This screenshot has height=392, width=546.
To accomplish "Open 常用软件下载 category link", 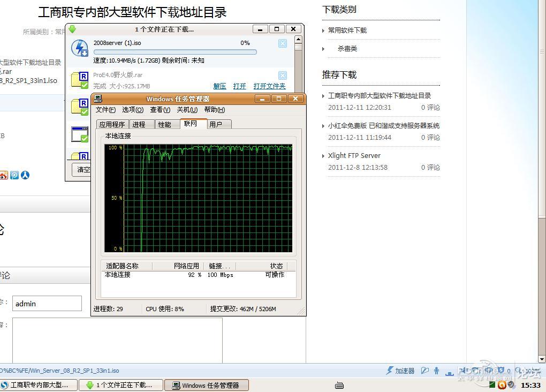I will pyautogui.click(x=347, y=31).
